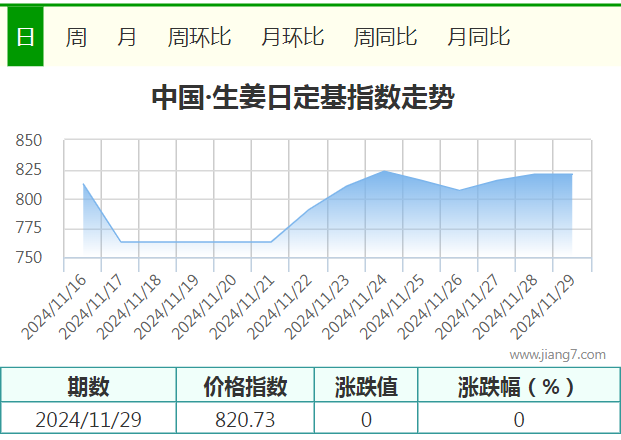Click x-axis date label 2024/11/24

355,307
